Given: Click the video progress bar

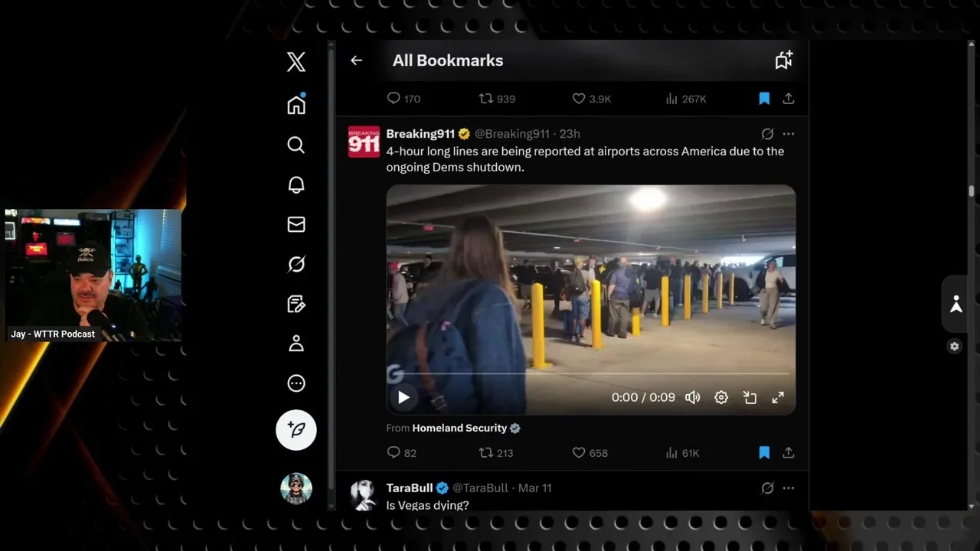Looking at the screenshot, I should [x=590, y=373].
